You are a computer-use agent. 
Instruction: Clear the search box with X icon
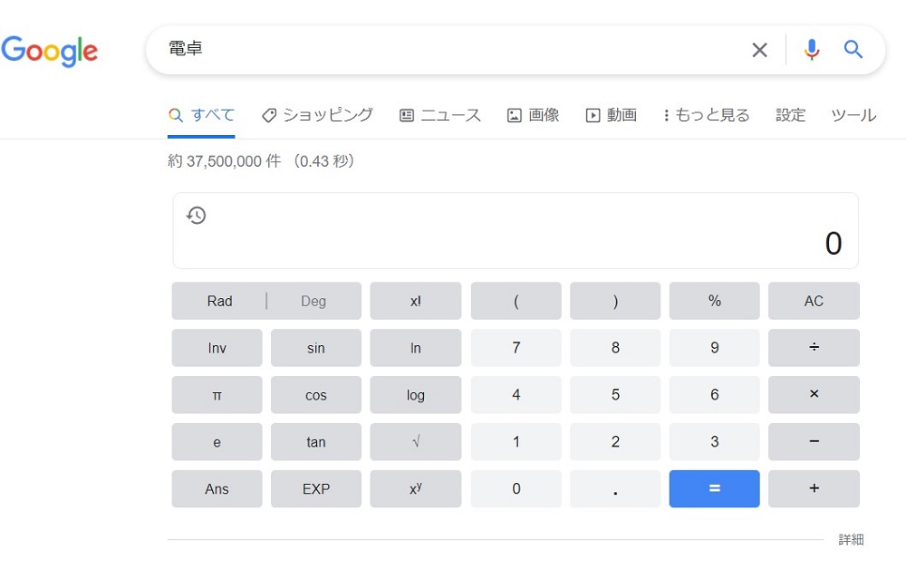pos(759,50)
